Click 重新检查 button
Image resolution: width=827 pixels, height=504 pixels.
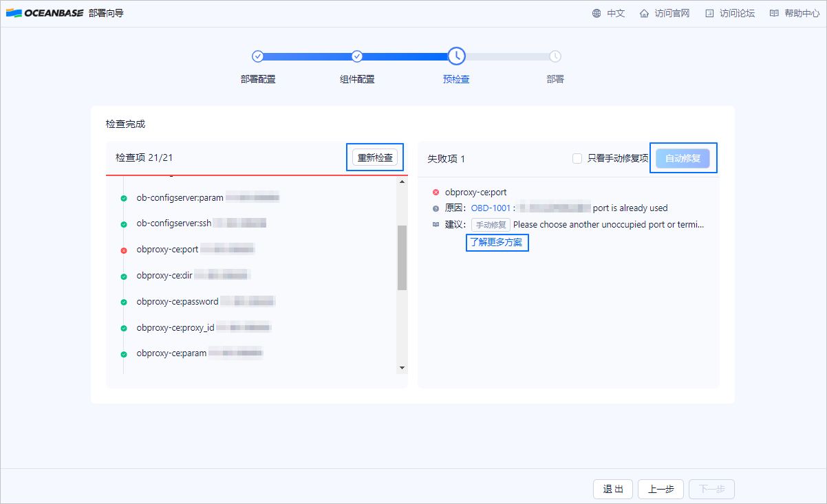point(375,157)
